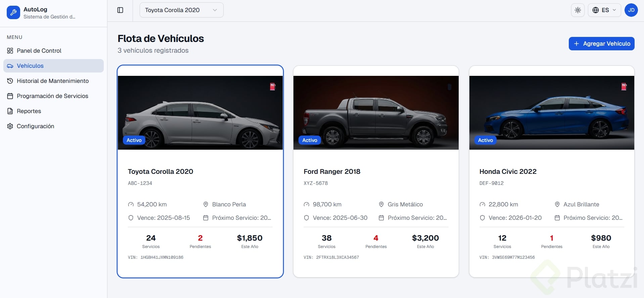Click the fuel icon on Honda Civic image
Screen dimensions: 644x298
click(x=624, y=87)
